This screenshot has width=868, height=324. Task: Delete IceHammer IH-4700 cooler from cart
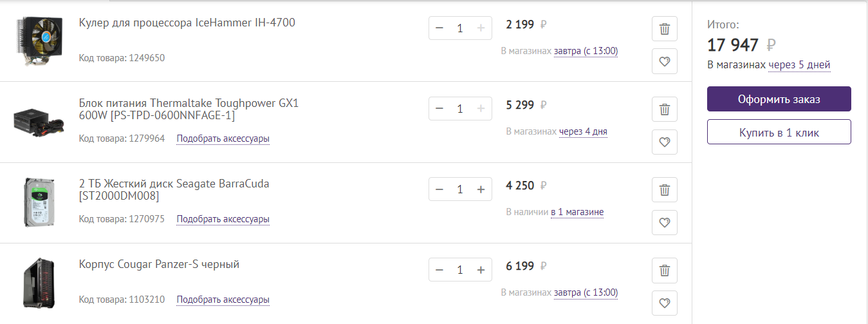(665, 29)
